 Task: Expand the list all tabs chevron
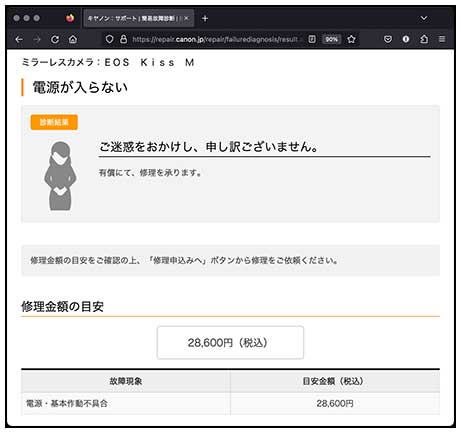point(424,18)
